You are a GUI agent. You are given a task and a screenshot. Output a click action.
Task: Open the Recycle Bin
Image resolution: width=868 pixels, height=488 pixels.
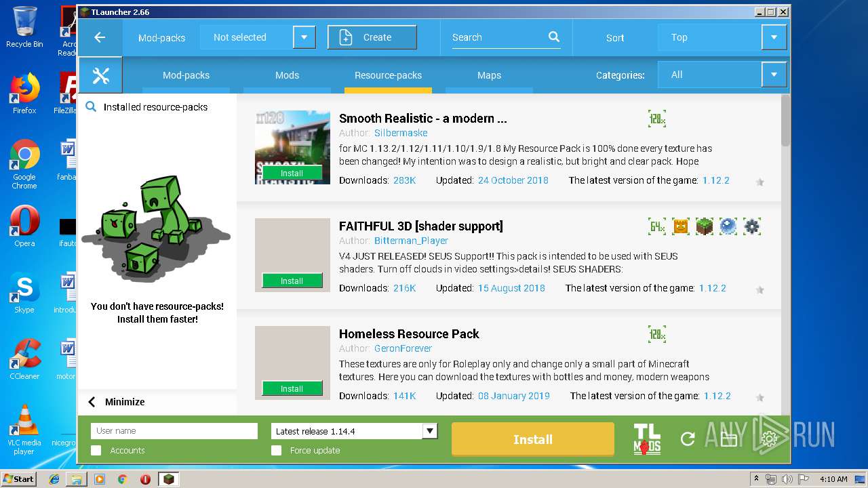24,27
